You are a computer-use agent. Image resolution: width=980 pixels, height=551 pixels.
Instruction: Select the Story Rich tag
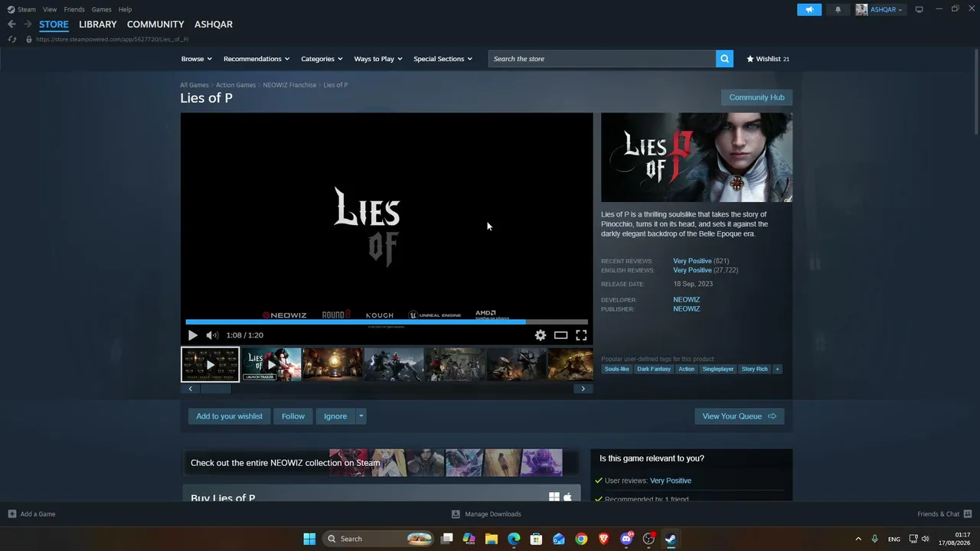(x=754, y=369)
